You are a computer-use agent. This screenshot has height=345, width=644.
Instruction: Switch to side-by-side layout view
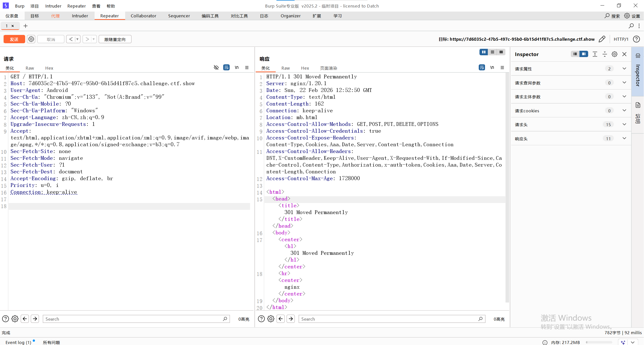click(x=484, y=52)
